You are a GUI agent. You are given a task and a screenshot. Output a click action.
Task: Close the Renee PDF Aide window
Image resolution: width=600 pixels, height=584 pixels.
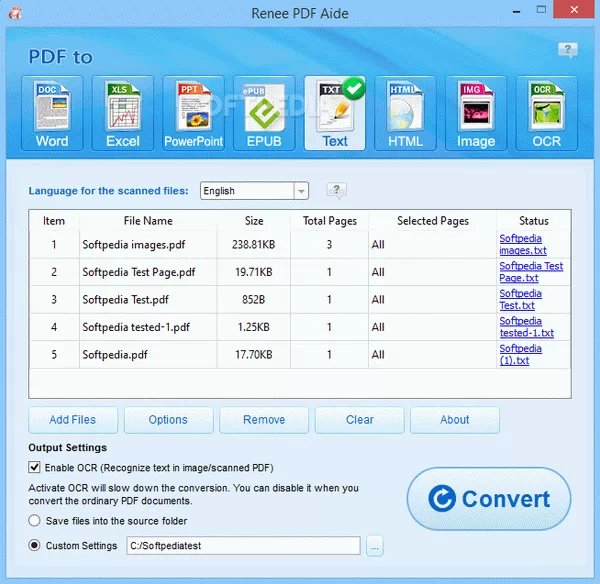[x=574, y=10]
